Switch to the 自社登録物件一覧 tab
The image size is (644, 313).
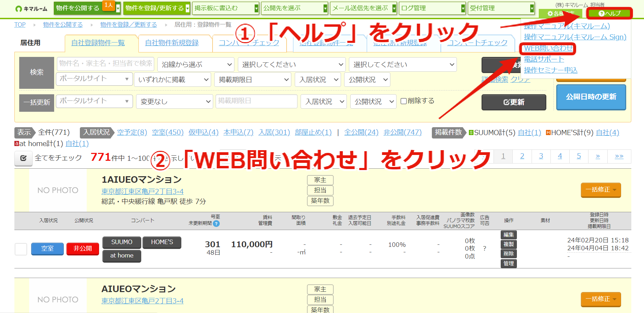(98, 43)
